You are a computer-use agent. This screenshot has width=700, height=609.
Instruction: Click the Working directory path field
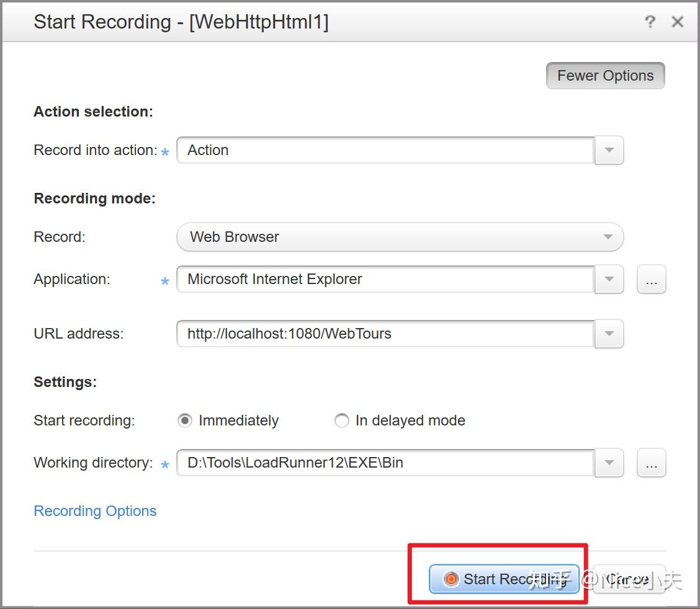tap(385, 463)
